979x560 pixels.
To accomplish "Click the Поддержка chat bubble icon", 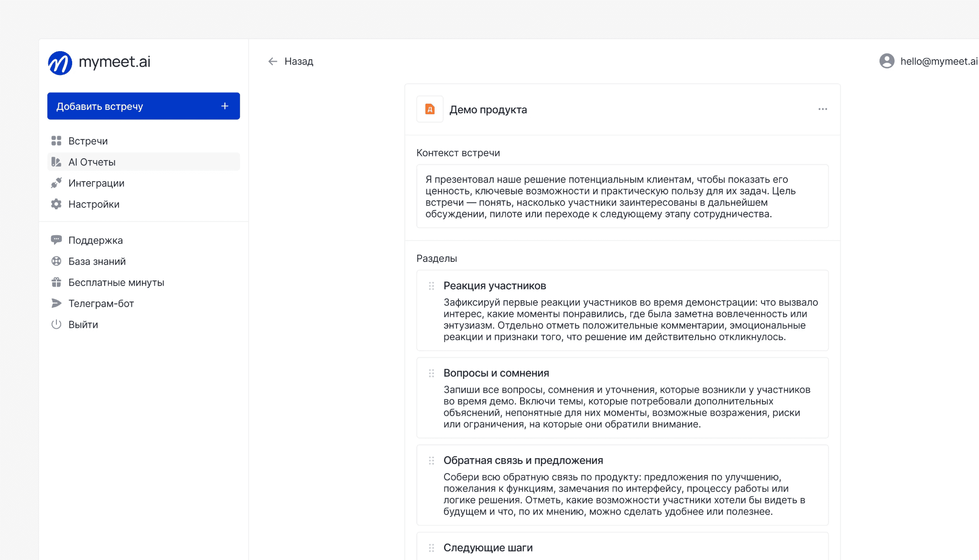I will [x=56, y=240].
